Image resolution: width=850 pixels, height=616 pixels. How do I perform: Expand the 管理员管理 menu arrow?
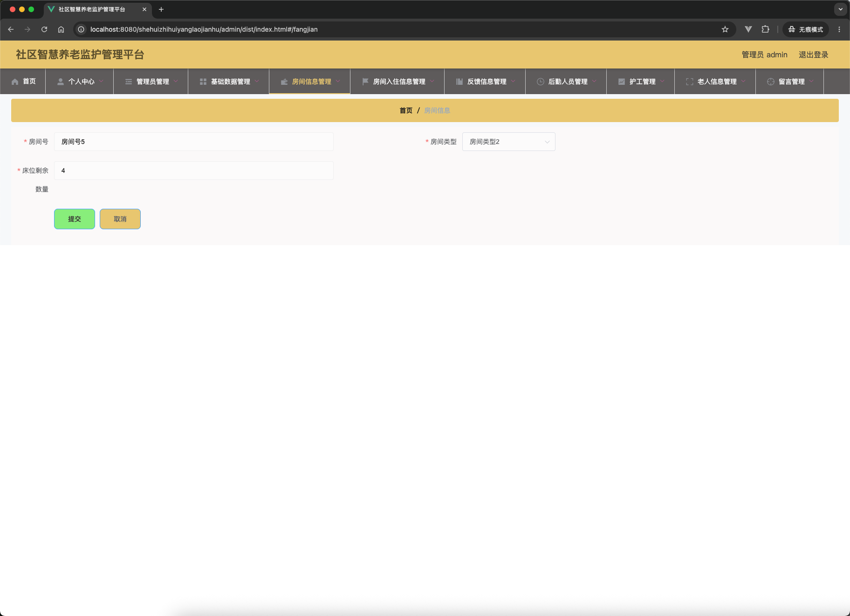(x=176, y=81)
